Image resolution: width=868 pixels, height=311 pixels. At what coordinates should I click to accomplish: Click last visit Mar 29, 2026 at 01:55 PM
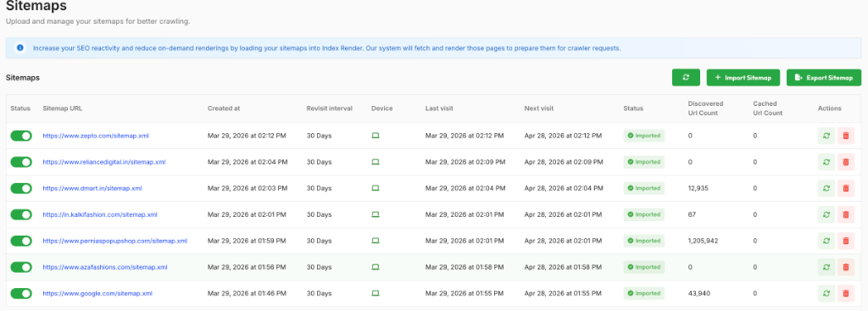point(465,293)
